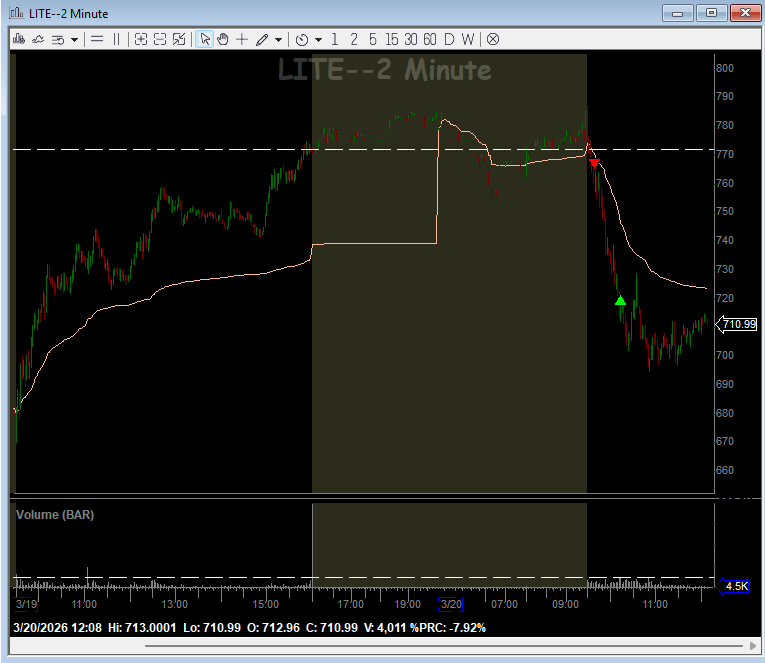Click the 770 price axis label
Viewport: 765px width, 663px height.
coord(725,154)
